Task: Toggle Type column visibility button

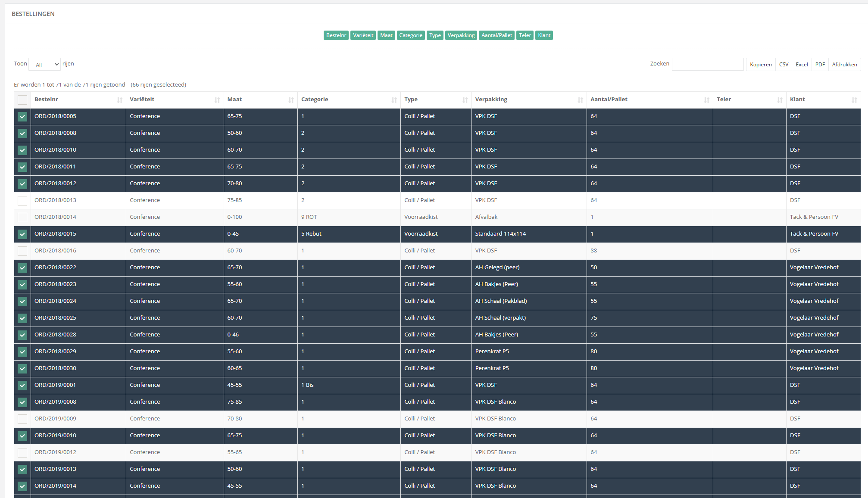Action: coord(435,35)
